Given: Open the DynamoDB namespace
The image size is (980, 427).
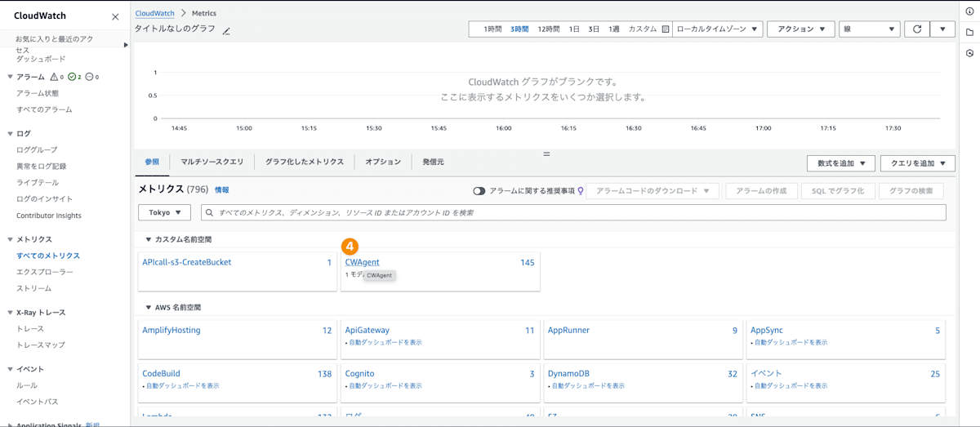Looking at the screenshot, I should coord(568,373).
